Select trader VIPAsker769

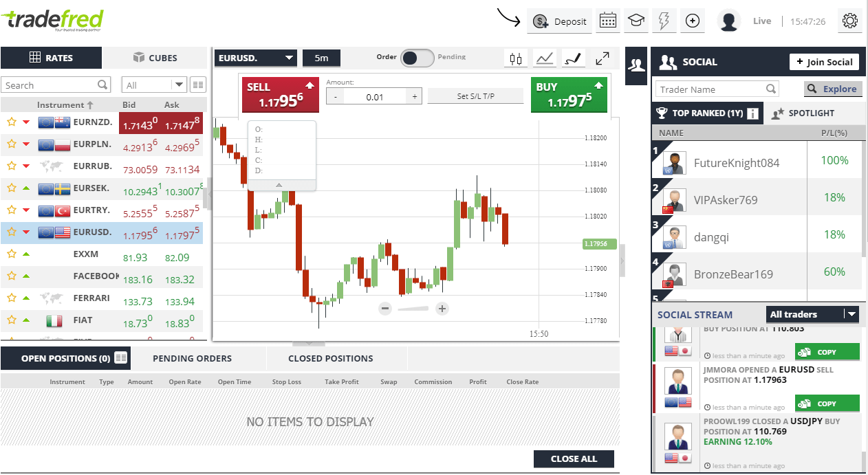pyautogui.click(x=726, y=200)
